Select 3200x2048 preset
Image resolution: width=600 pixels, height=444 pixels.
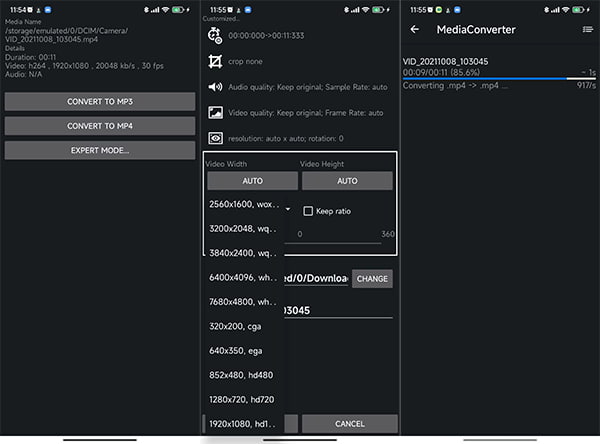click(x=243, y=229)
